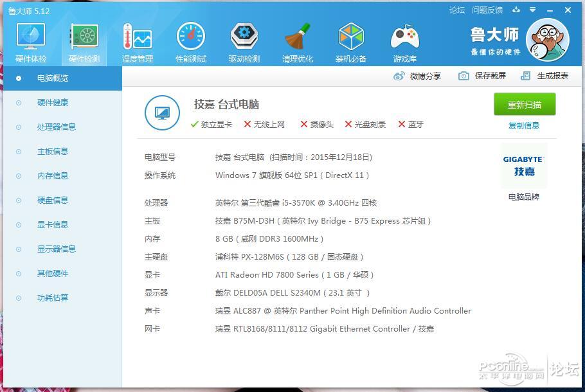This screenshot has width=585, height=392.
Task: Click the 技嘉 B75M-D3H motherboard value
Action: 323,221
